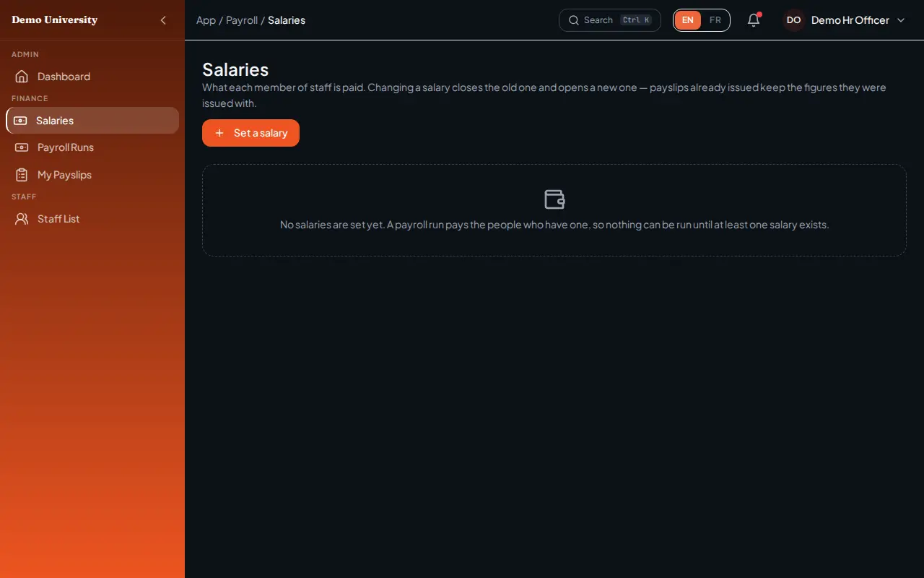Screen dimensions: 924x578
Task: Click the plus icon on Set a salary
Action: pyautogui.click(x=219, y=133)
